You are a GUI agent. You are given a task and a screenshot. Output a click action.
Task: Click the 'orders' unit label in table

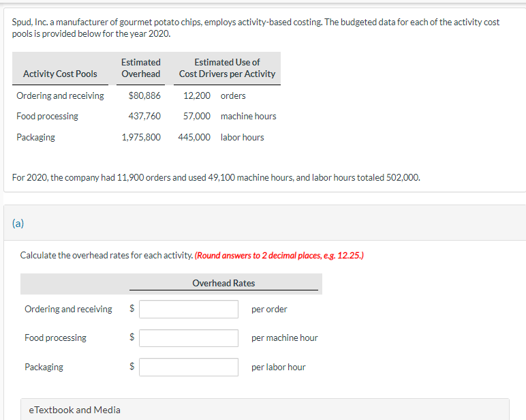pyautogui.click(x=233, y=95)
